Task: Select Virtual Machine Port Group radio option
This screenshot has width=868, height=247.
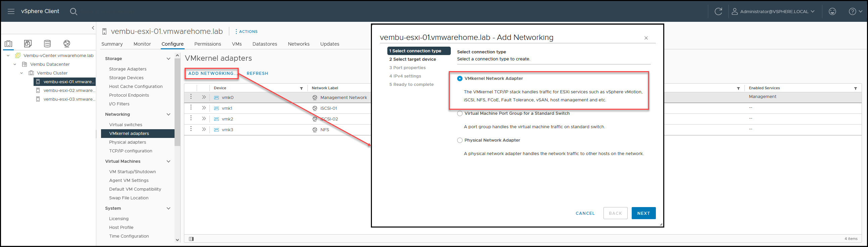Action: pyautogui.click(x=460, y=113)
